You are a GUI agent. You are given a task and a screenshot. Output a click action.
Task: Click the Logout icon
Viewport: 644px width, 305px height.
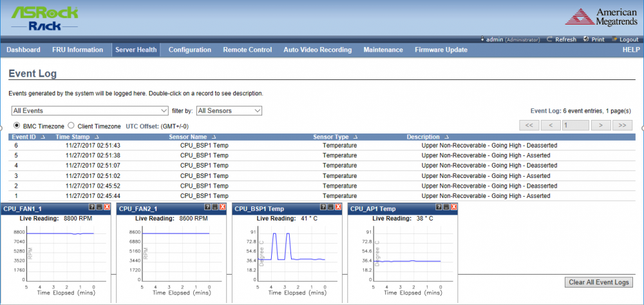614,39
